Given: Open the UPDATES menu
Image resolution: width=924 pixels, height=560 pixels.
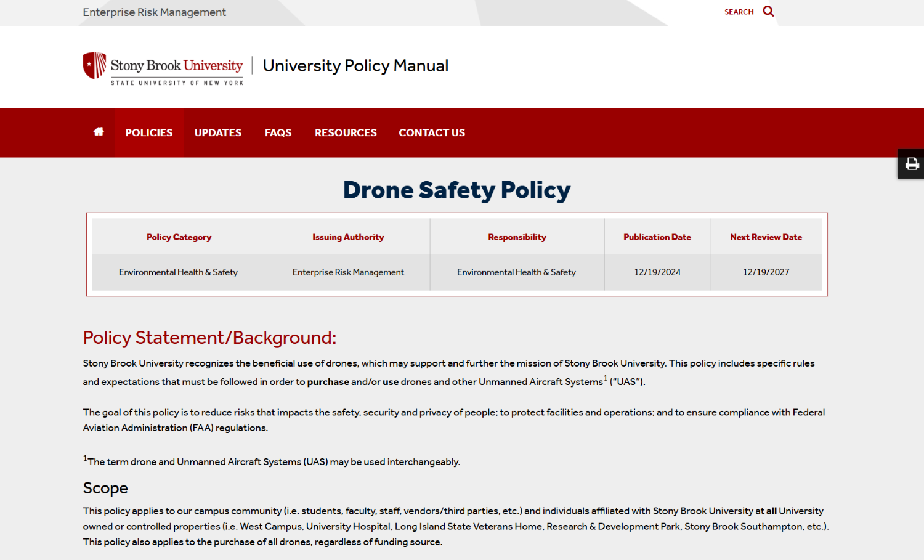Looking at the screenshot, I should click(x=217, y=132).
